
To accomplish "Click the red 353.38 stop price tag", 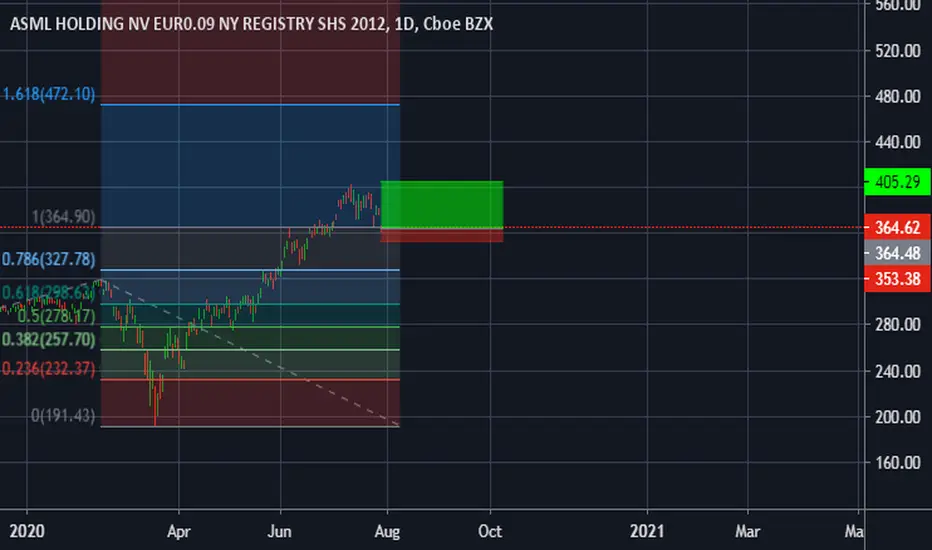I will pos(897,278).
